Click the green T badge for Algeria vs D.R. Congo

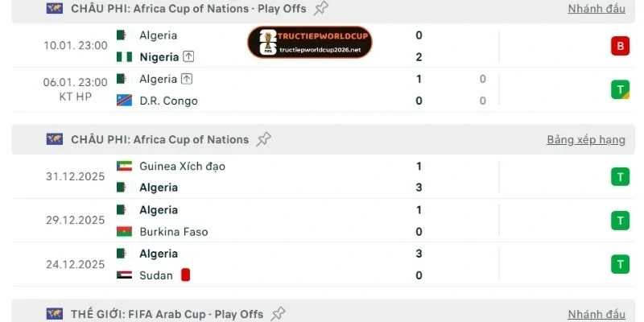click(620, 90)
